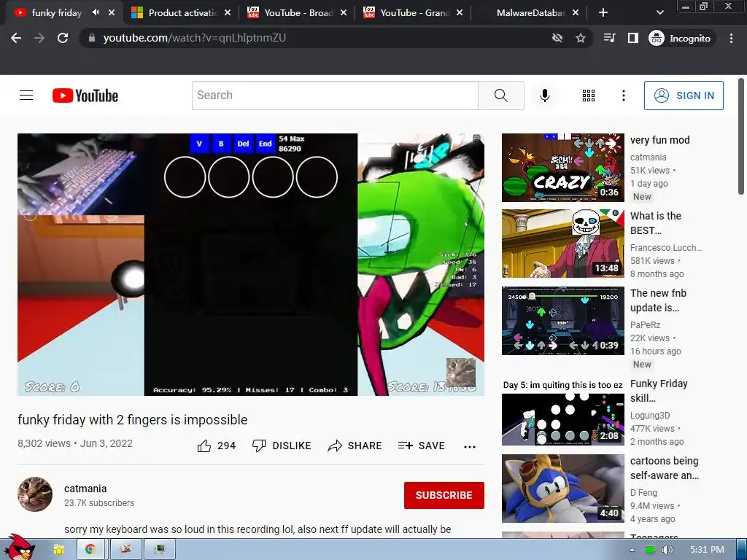Open more actions ellipsis under video

click(x=470, y=446)
